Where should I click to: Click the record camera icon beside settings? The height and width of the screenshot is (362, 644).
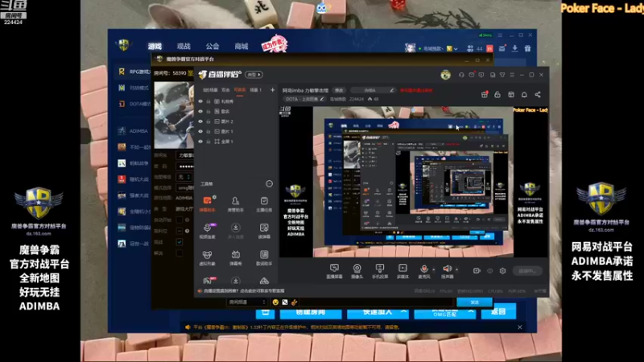(477, 271)
